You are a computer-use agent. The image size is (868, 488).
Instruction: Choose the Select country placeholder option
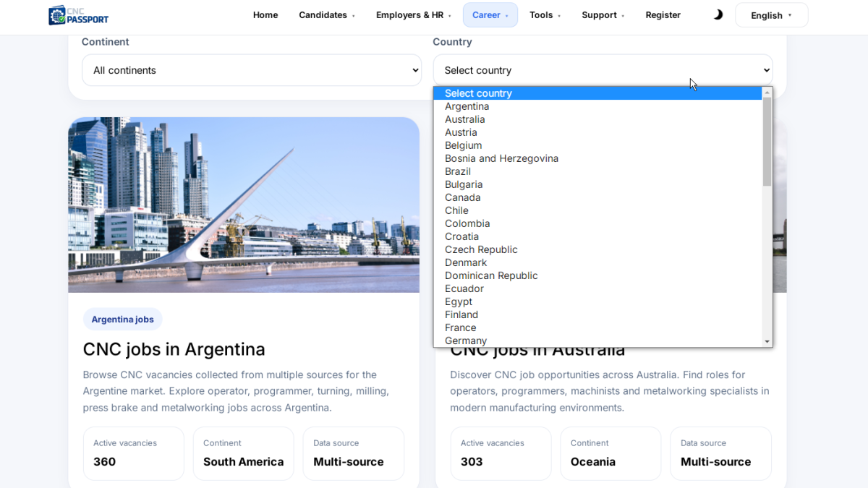(x=597, y=93)
